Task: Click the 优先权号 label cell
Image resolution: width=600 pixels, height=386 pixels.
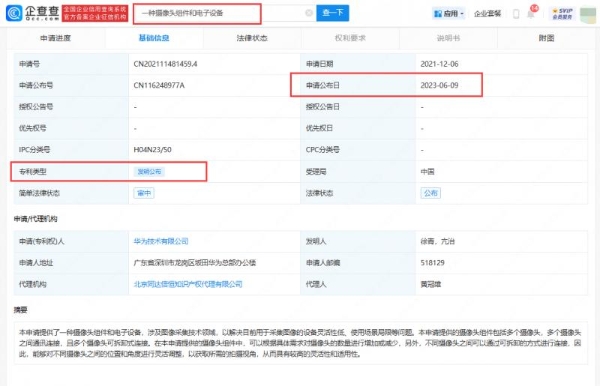Action: coord(71,128)
